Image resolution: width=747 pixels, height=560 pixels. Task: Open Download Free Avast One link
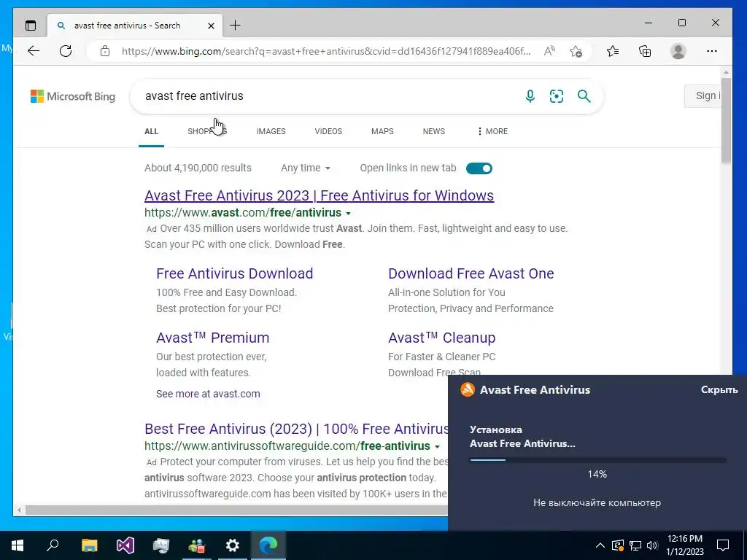(x=471, y=273)
